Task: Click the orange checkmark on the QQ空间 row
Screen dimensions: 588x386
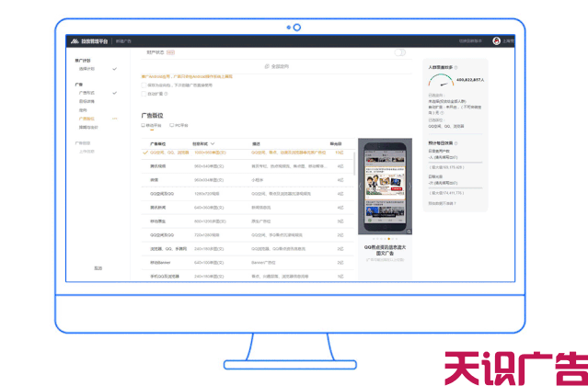Action: (x=145, y=153)
